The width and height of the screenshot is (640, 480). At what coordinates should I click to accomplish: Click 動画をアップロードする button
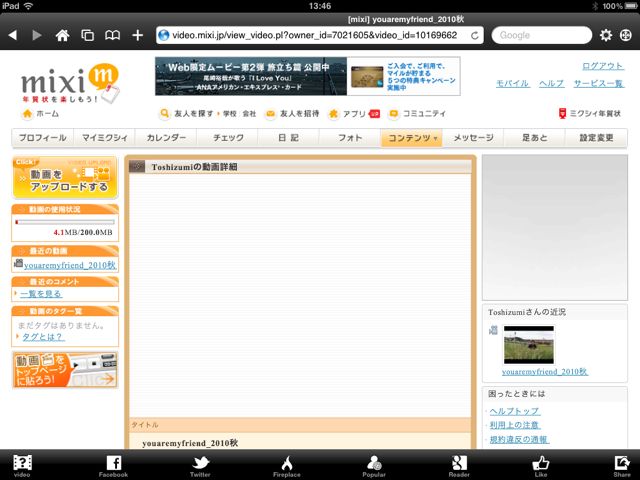point(65,178)
